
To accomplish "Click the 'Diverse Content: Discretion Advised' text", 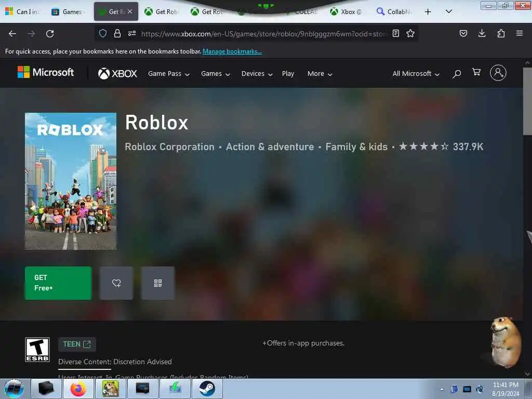I will point(115,362).
